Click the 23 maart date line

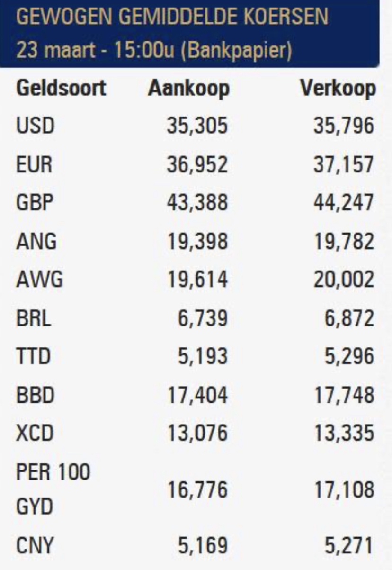pos(153,49)
